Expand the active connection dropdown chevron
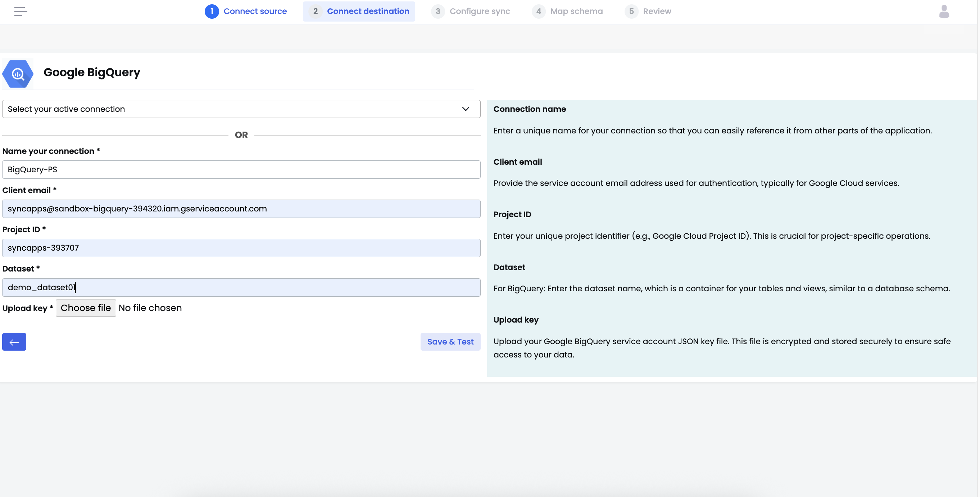The width and height of the screenshot is (980, 497). [465, 109]
